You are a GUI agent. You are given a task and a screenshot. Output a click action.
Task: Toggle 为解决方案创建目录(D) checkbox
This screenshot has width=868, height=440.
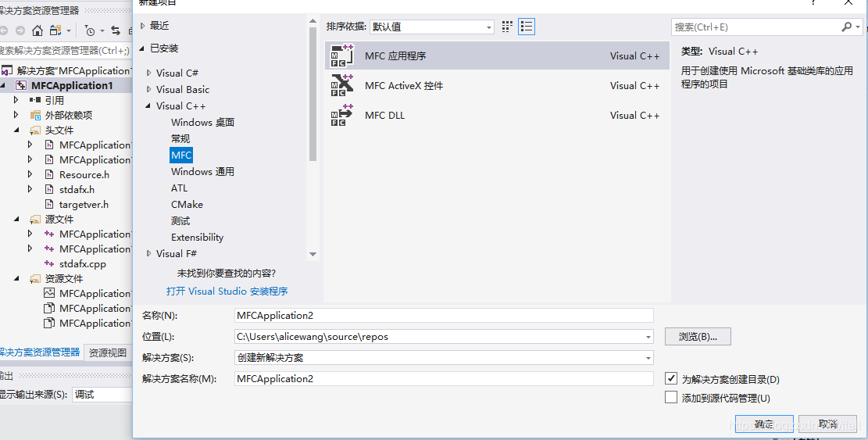(x=671, y=378)
